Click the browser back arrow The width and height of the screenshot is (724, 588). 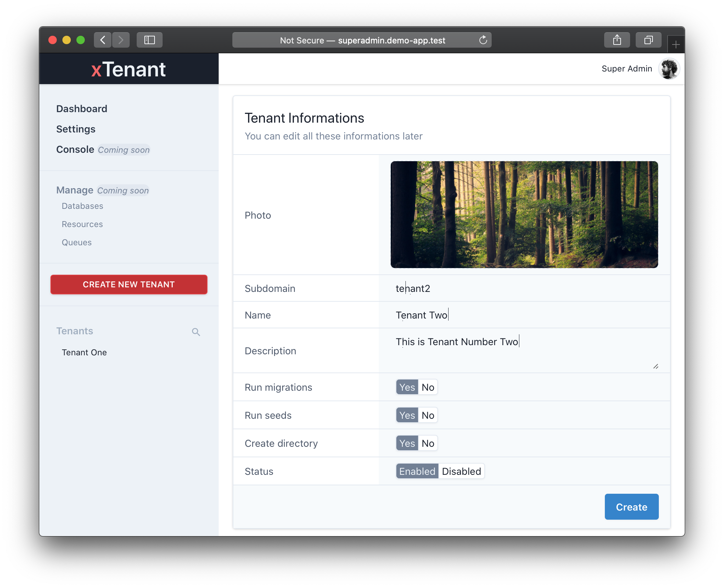(x=103, y=40)
